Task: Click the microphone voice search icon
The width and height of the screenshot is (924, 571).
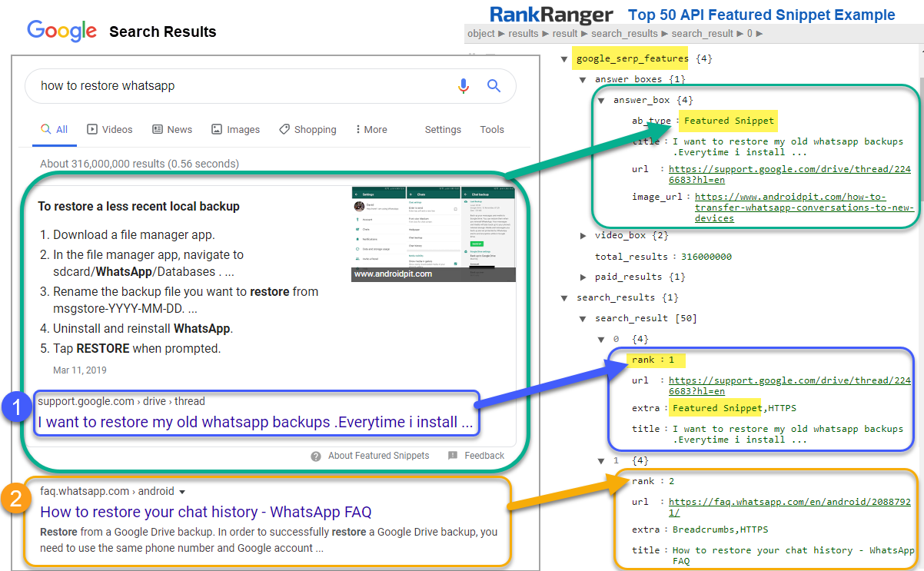Action: tap(463, 86)
